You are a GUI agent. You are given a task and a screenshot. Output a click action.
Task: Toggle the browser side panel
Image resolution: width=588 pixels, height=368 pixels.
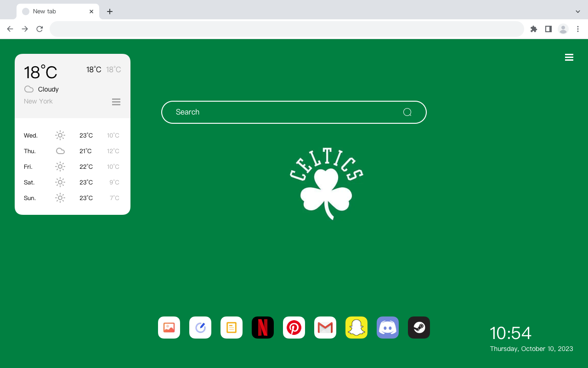[x=548, y=29]
